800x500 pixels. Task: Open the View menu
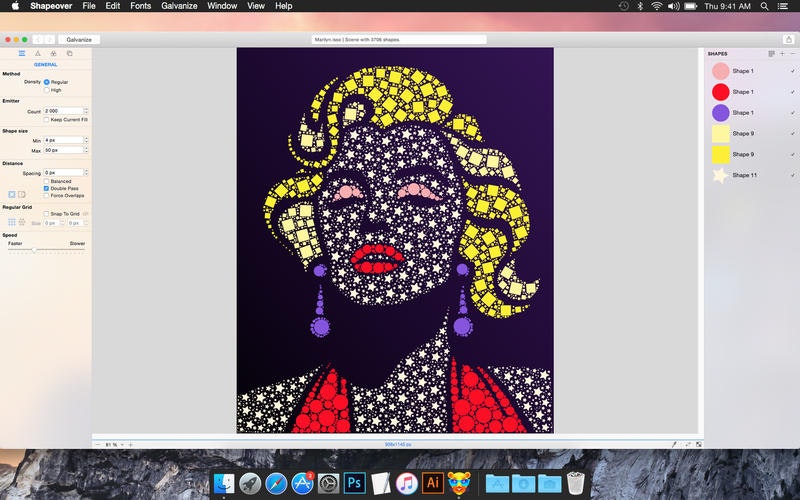[x=256, y=6]
